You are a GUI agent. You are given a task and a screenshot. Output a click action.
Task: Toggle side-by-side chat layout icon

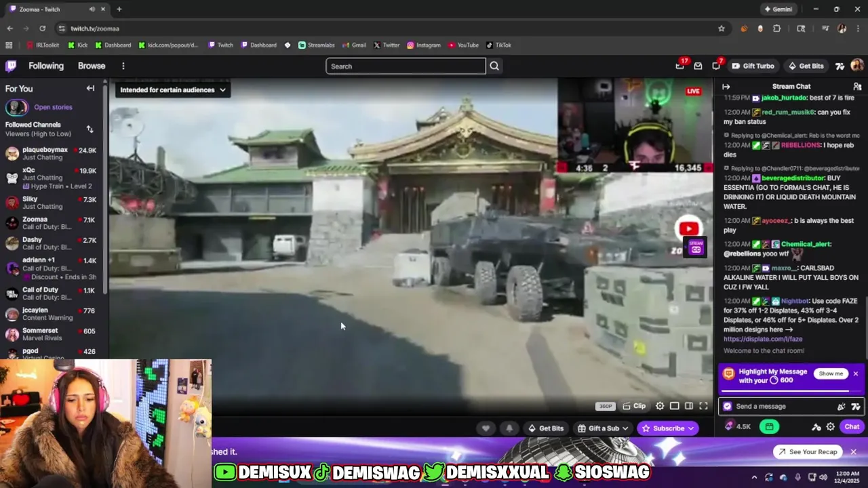[x=689, y=406]
